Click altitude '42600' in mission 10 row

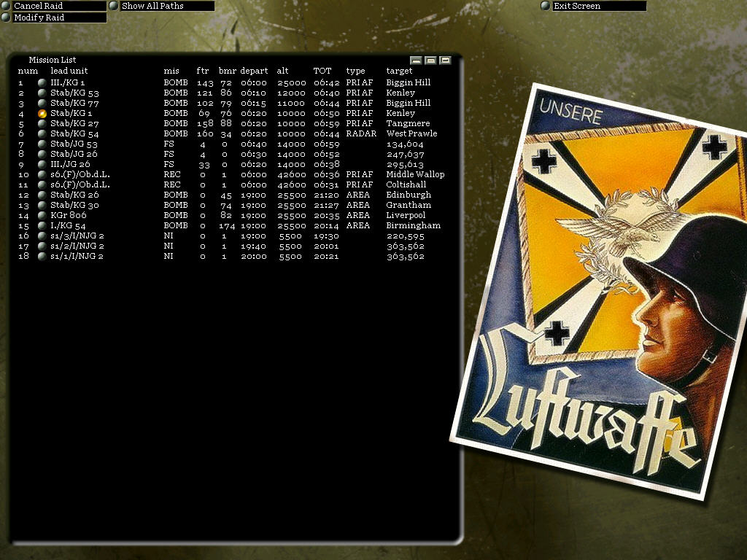tap(292, 175)
